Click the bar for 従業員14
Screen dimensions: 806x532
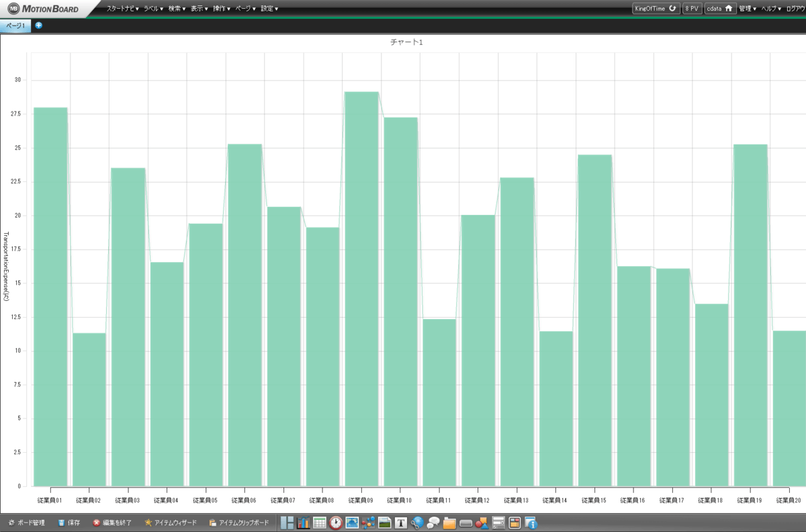555,408
